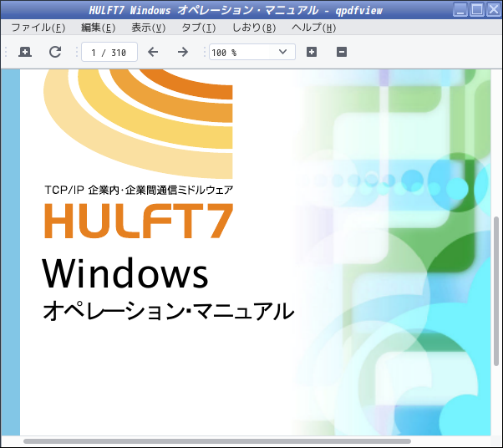Close the qpdfview window
The image size is (503, 448).
pyautogui.click(x=493, y=10)
